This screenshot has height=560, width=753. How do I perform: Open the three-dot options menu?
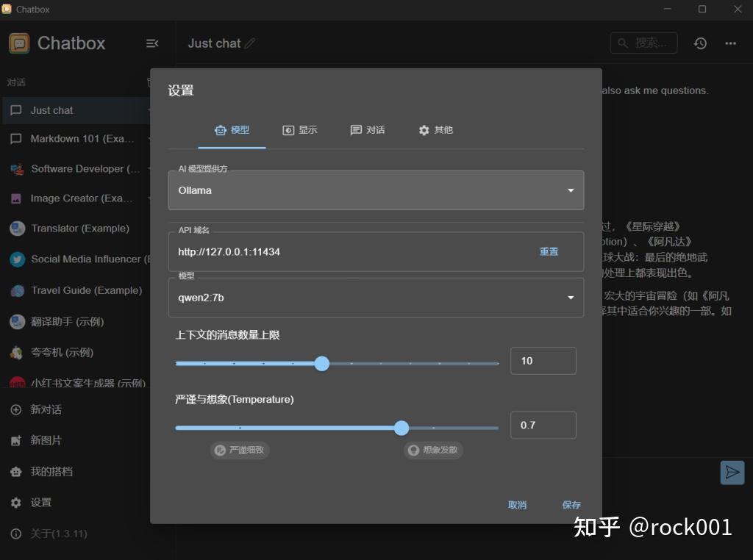(731, 43)
